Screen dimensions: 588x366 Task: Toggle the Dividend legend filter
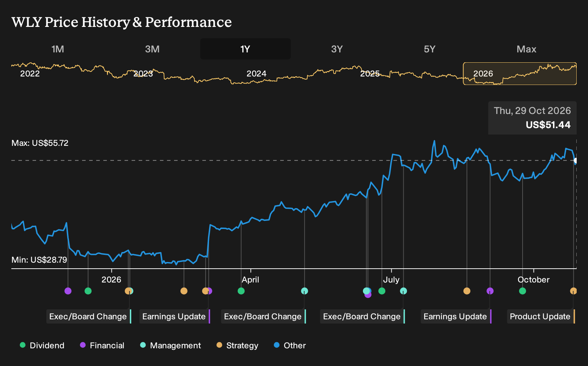[42, 345]
